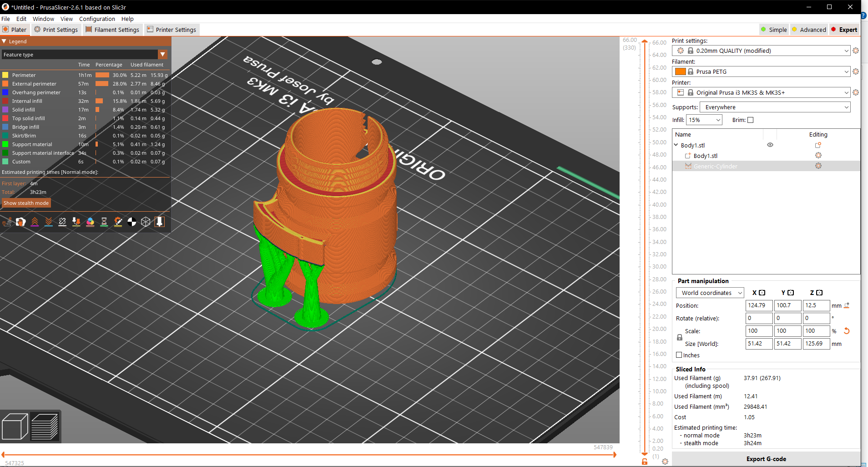Toggle custom G-code markers with the gear-pencil icon
This screenshot has height=467, width=868.
click(x=118, y=222)
